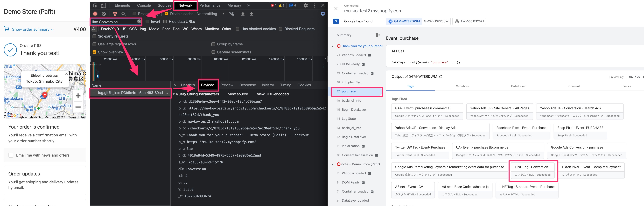
Task: Click 'view URL-encoded' link
Action: 273,94
